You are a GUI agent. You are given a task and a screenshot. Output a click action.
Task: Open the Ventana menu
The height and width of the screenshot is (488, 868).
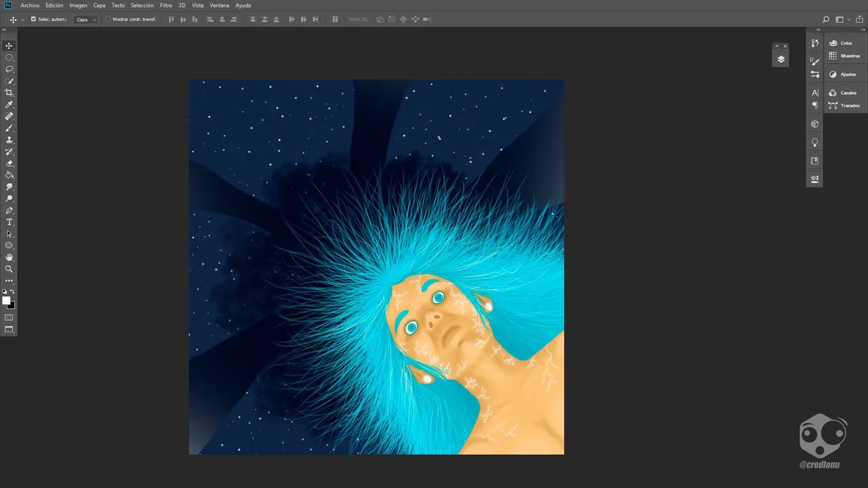tap(219, 5)
